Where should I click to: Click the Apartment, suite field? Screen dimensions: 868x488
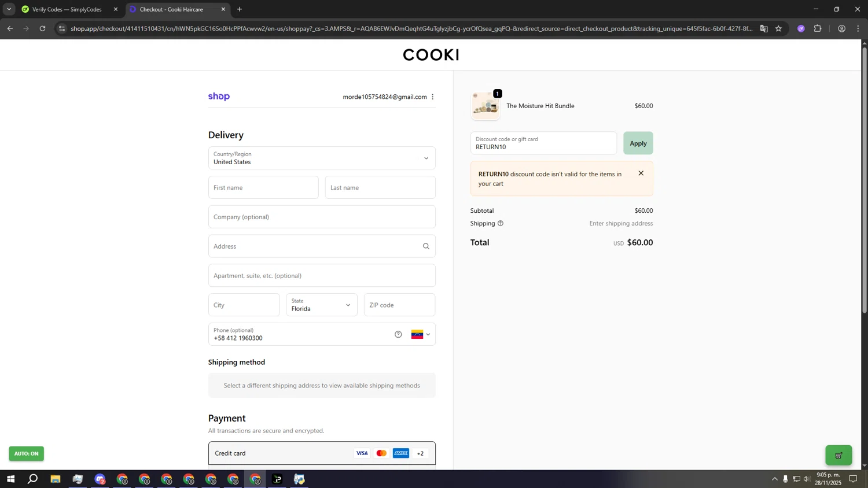pyautogui.click(x=322, y=276)
